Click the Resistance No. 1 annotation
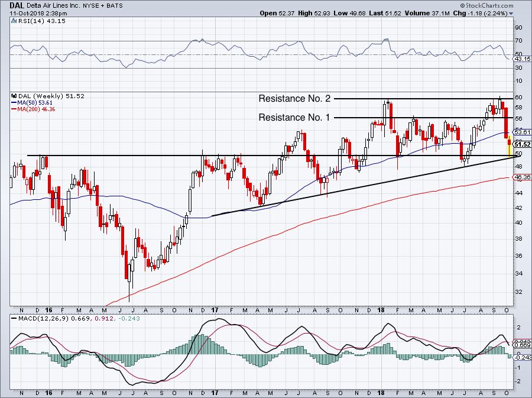The width and height of the screenshot is (532, 398). point(294,118)
